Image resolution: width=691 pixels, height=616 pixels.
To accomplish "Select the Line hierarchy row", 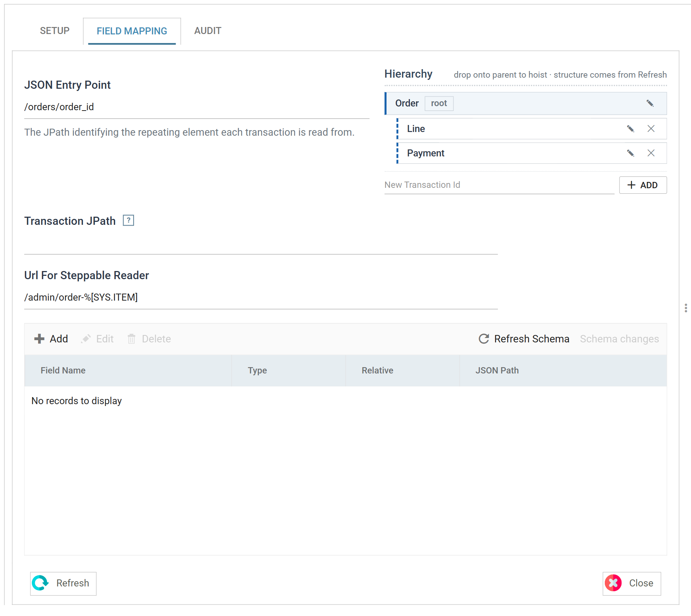I will click(532, 129).
